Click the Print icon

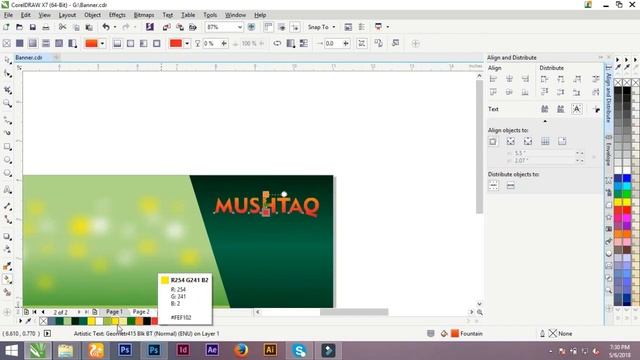point(46,27)
